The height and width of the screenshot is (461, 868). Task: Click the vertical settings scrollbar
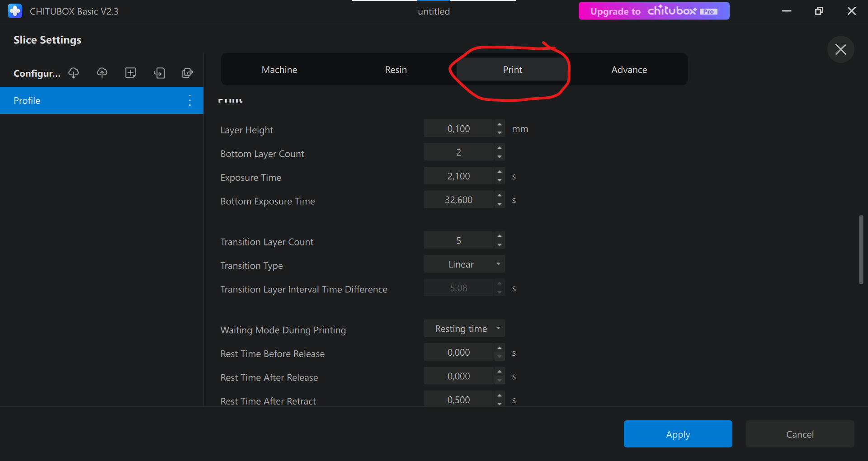861,249
